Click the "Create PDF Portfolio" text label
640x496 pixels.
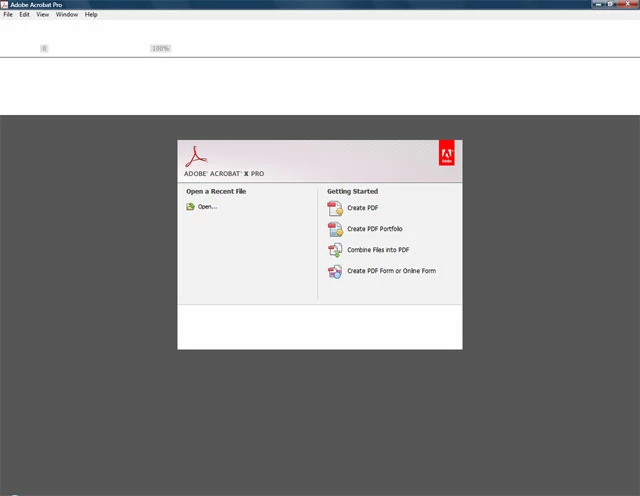[x=375, y=229]
